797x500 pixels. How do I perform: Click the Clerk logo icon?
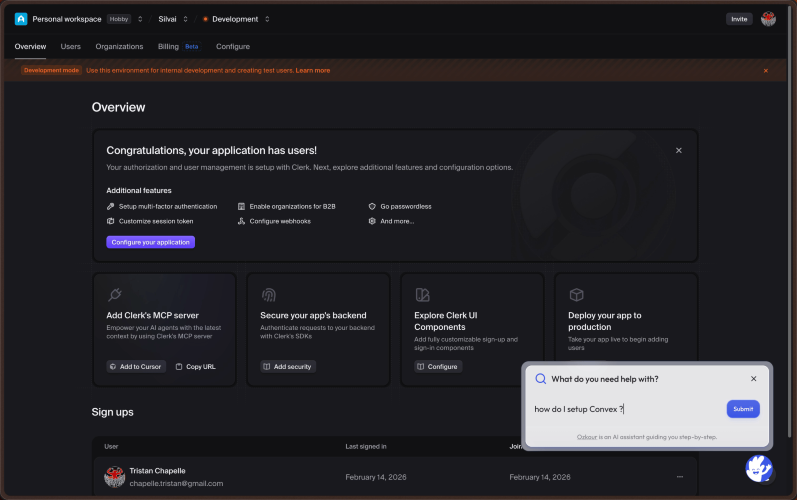coord(21,19)
